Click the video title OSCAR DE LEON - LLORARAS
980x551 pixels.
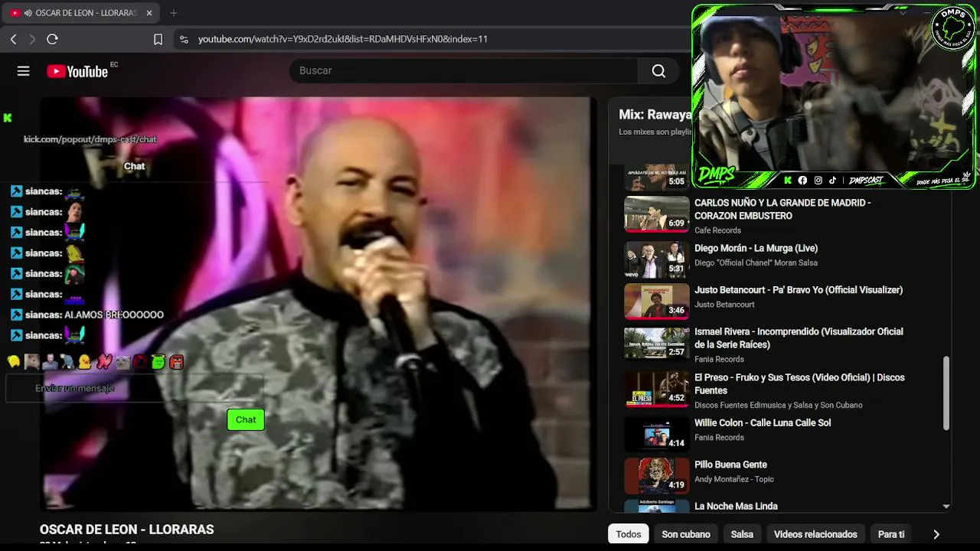coord(126,530)
